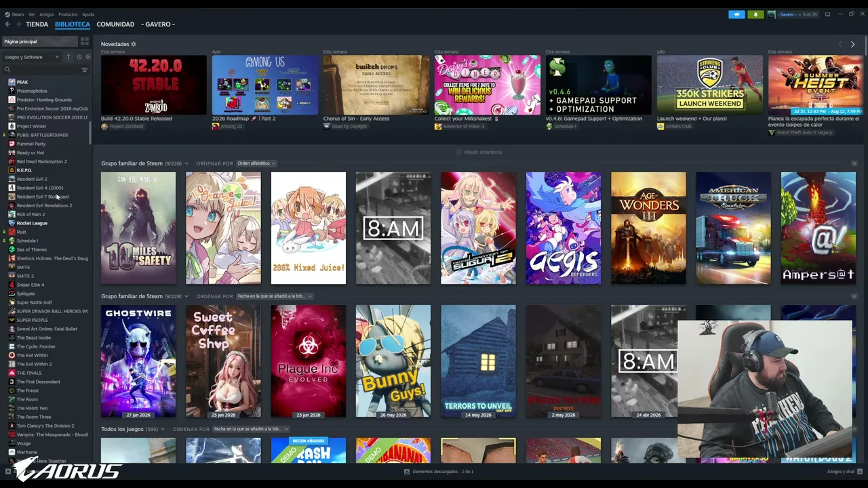Image resolution: width=868 pixels, height=488 pixels.
Task: Open second shelf date-added sort dropdown
Action: (x=273, y=296)
